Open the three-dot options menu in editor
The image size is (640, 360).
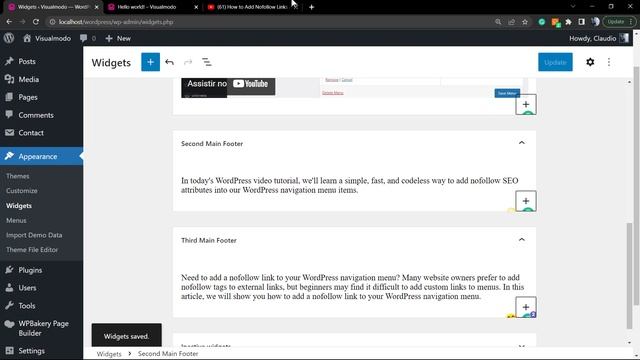609,62
